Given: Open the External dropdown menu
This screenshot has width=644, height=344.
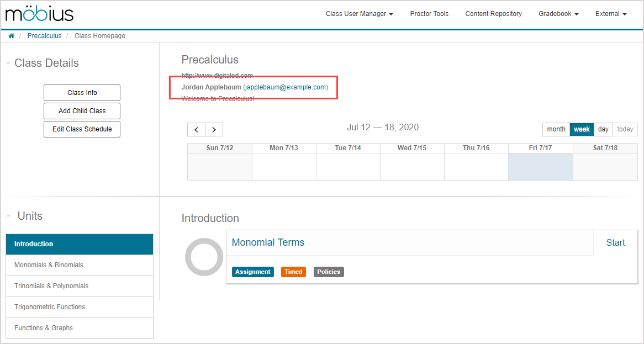Looking at the screenshot, I should pyautogui.click(x=610, y=14).
